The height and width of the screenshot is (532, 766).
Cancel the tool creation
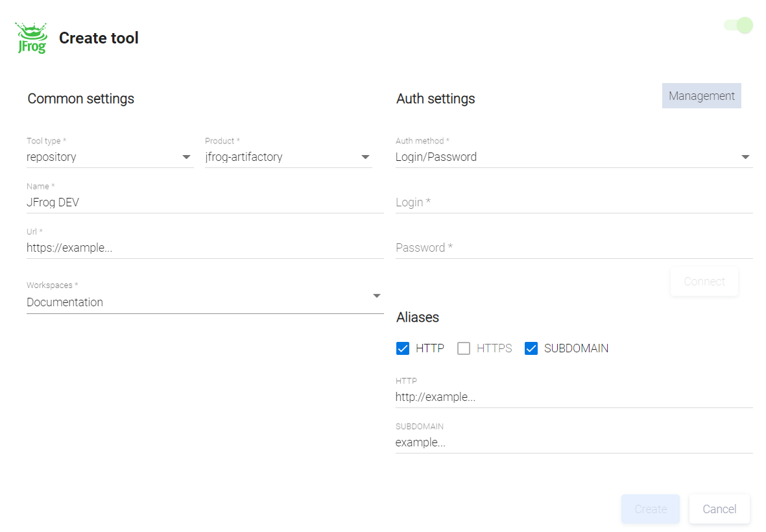pyautogui.click(x=719, y=509)
